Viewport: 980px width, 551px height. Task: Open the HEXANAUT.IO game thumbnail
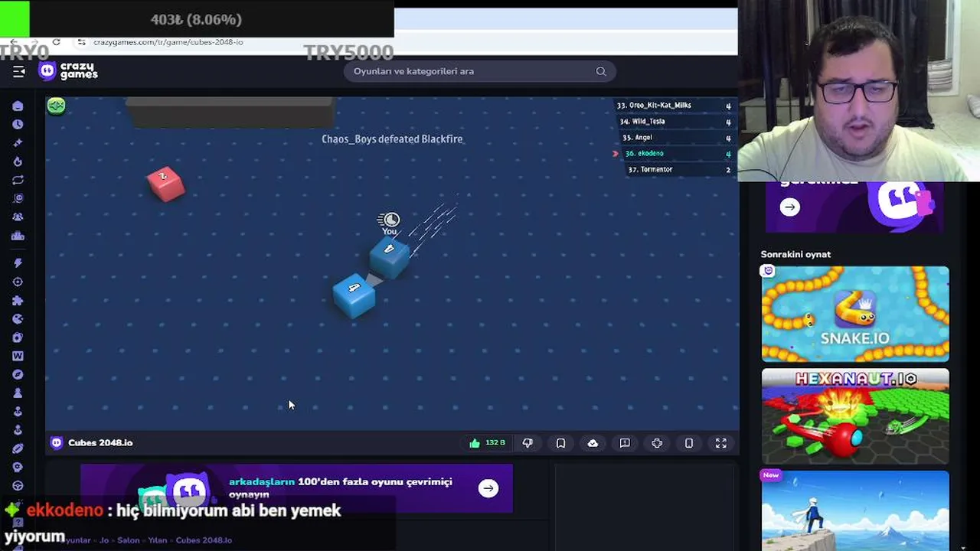tap(855, 416)
